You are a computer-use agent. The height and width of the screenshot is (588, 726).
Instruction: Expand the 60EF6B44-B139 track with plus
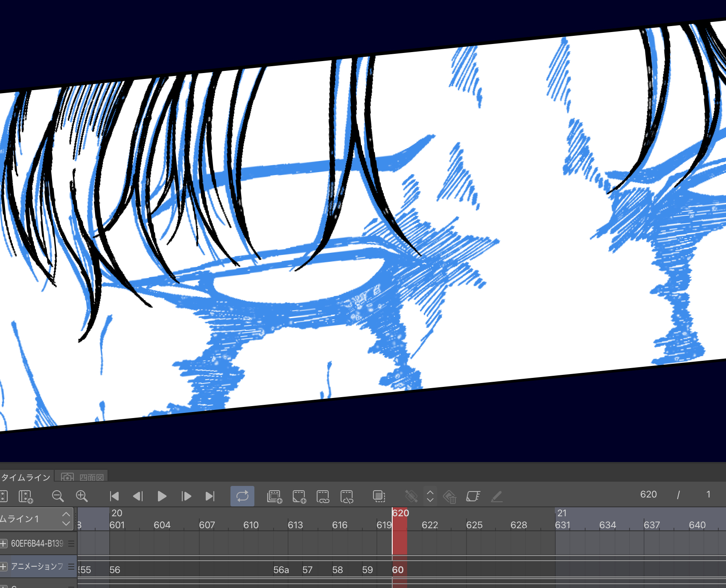pyautogui.click(x=4, y=544)
